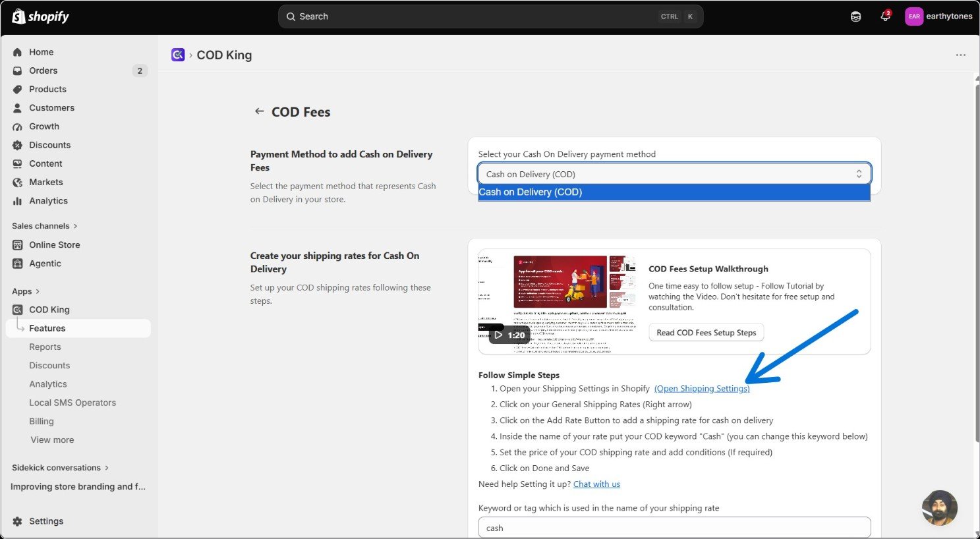Click the Analytics bar chart icon
This screenshot has height=539, width=980.
coord(18,201)
